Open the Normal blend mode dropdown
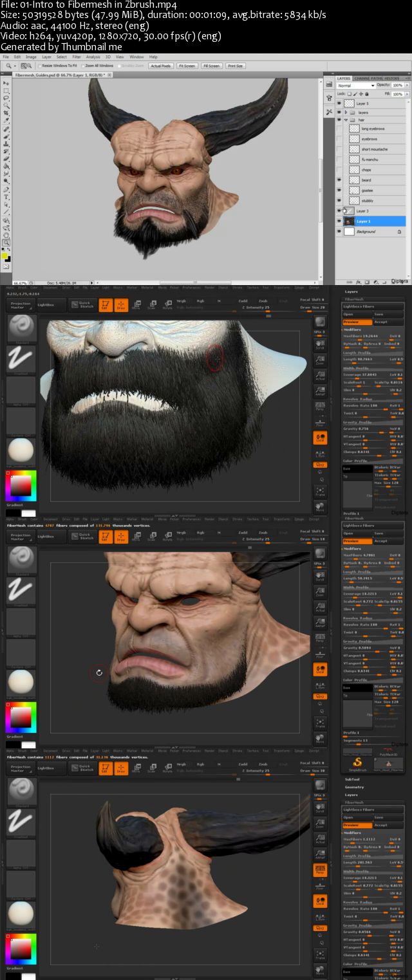The width and height of the screenshot is (412, 980). click(356, 86)
